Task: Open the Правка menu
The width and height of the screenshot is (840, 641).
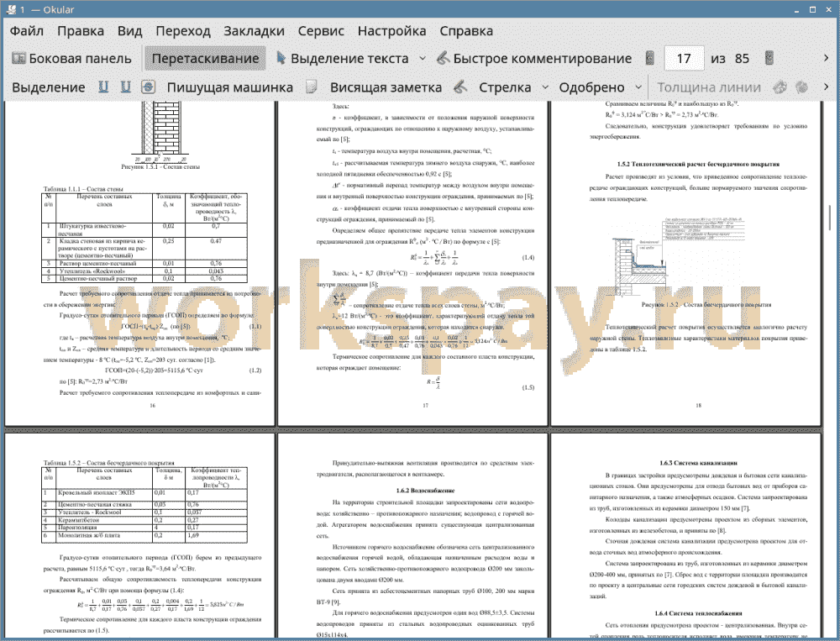Action: coord(81,31)
